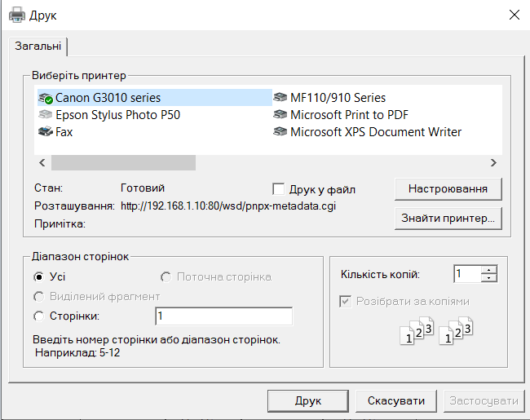Viewport: 530px width, 420px height.
Task: Choose the Fax device icon
Action: coord(46,131)
